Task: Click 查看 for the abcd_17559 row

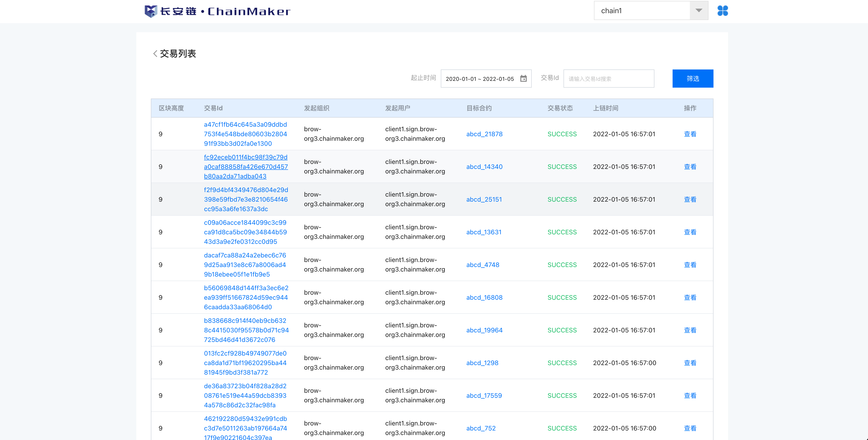Action: (690, 395)
